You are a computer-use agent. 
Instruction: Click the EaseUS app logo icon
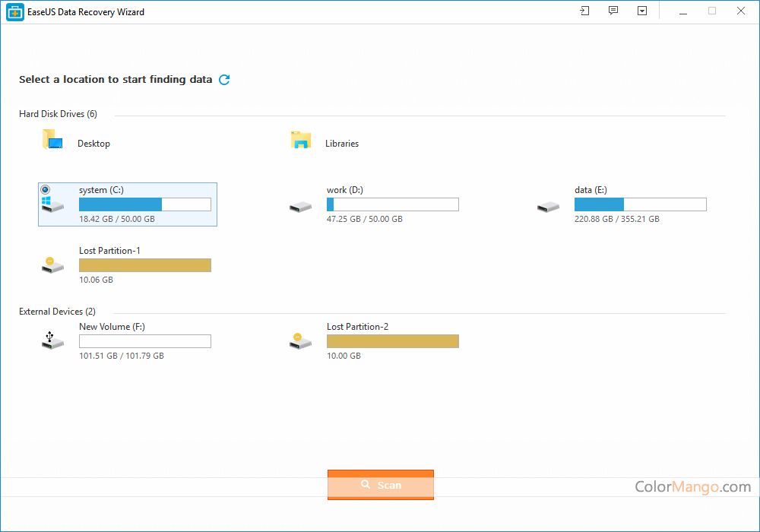15,12
